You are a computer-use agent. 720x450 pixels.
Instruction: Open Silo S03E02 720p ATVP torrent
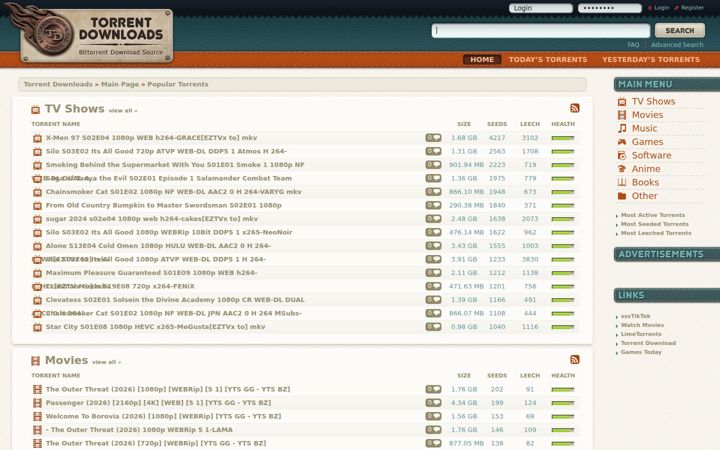coord(166,152)
